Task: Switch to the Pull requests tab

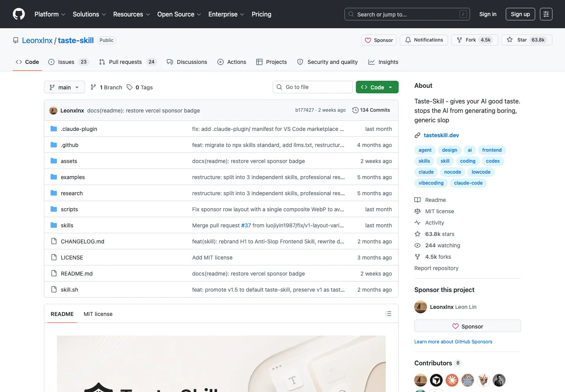Action: pos(128,62)
